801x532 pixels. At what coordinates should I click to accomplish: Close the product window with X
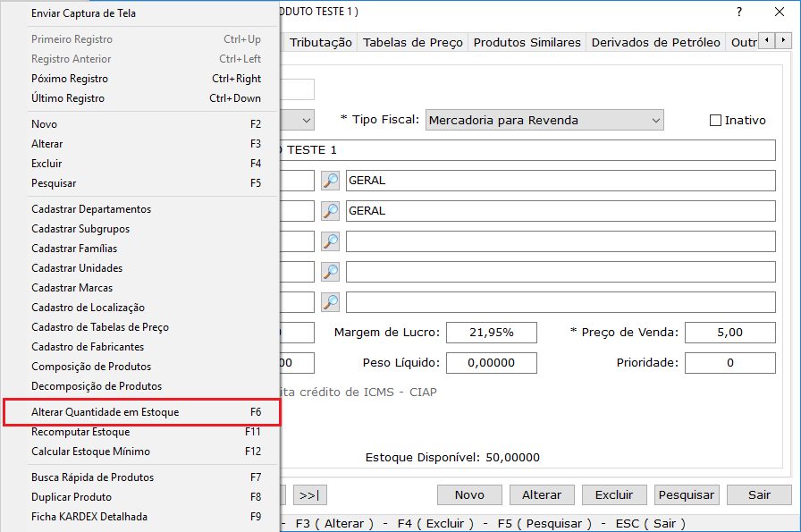click(x=779, y=12)
